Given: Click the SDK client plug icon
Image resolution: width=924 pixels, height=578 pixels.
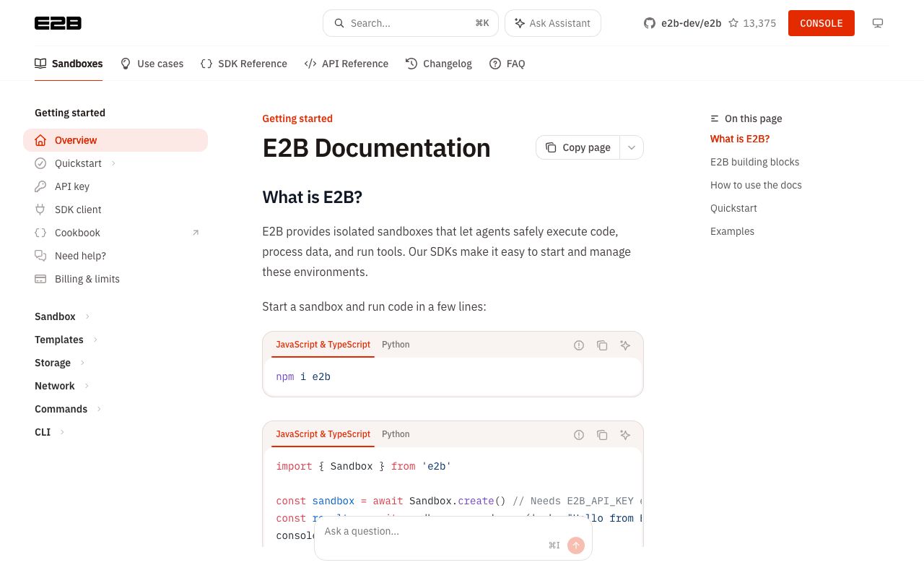Looking at the screenshot, I should point(40,210).
